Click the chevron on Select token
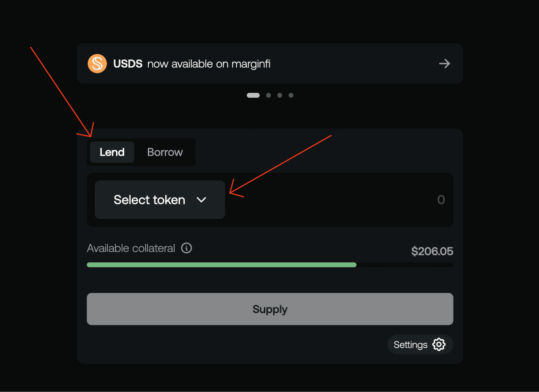The height and width of the screenshot is (392, 539). coord(202,200)
